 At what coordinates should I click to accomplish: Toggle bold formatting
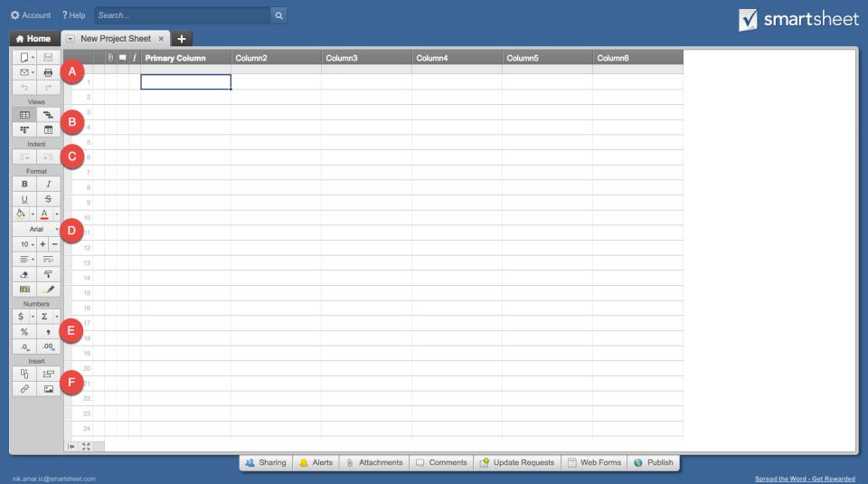24,184
